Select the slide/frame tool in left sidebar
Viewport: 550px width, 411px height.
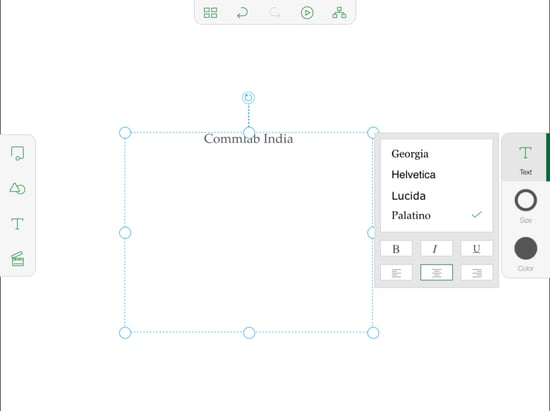coord(18,153)
